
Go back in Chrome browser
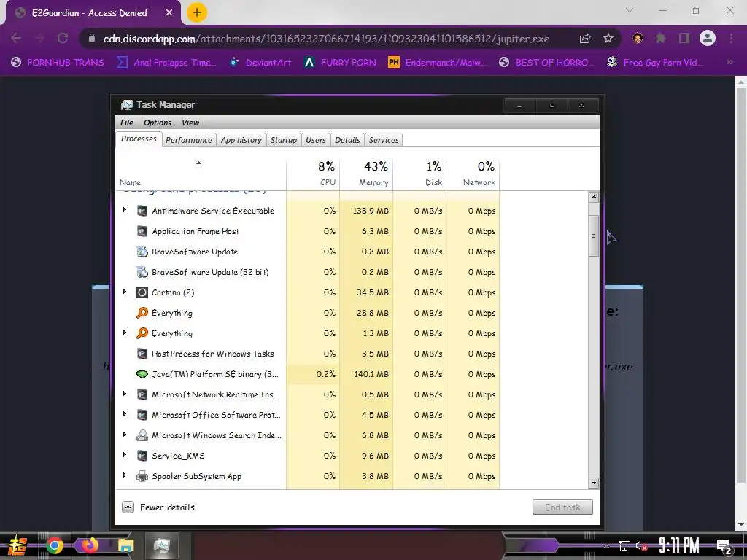[x=16, y=38]
